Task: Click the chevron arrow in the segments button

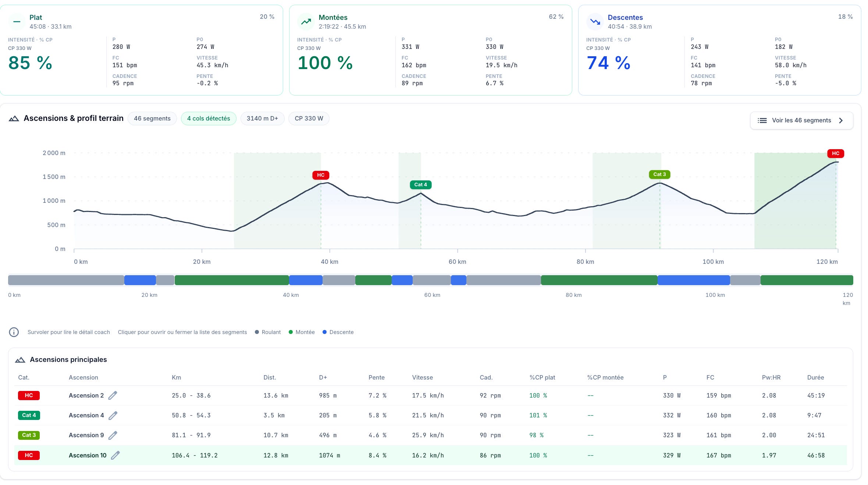Action: [841, 121]
